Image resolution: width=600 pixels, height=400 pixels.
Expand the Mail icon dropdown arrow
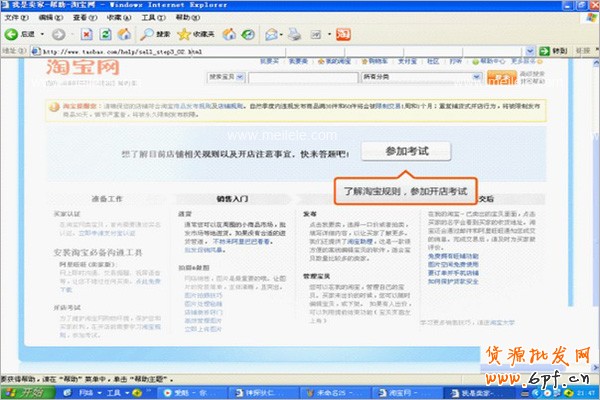pos(281,34)
